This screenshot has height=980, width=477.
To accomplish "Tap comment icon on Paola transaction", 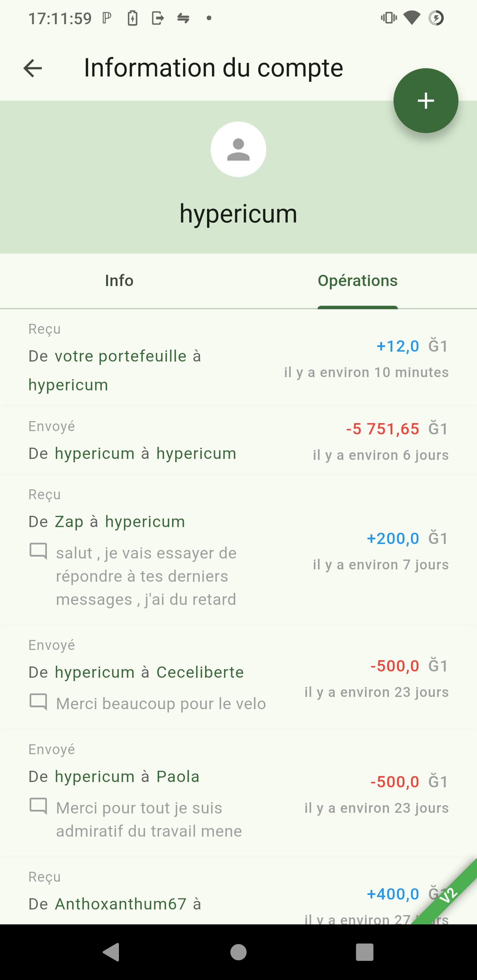I will click(x=38, y=806).
